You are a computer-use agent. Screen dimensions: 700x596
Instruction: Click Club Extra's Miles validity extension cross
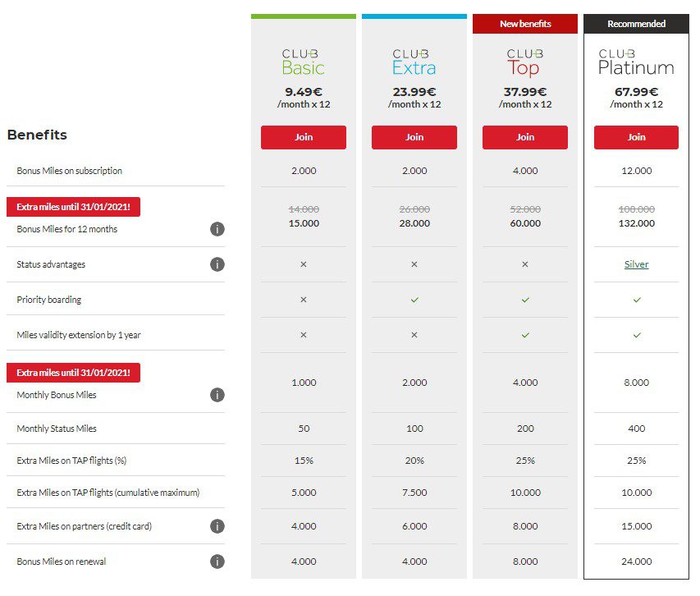[x=414, y=335]
